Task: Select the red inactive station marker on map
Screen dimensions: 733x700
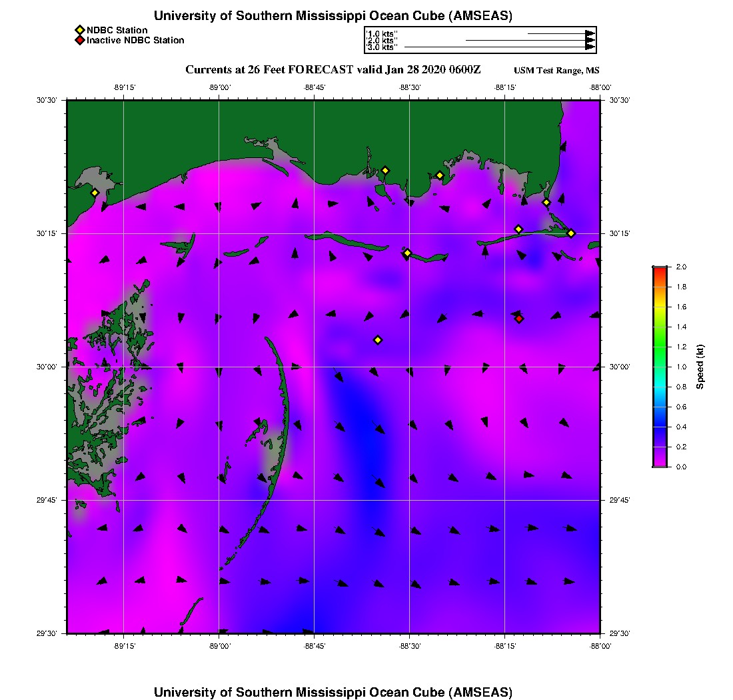Action: pos(519,319)
